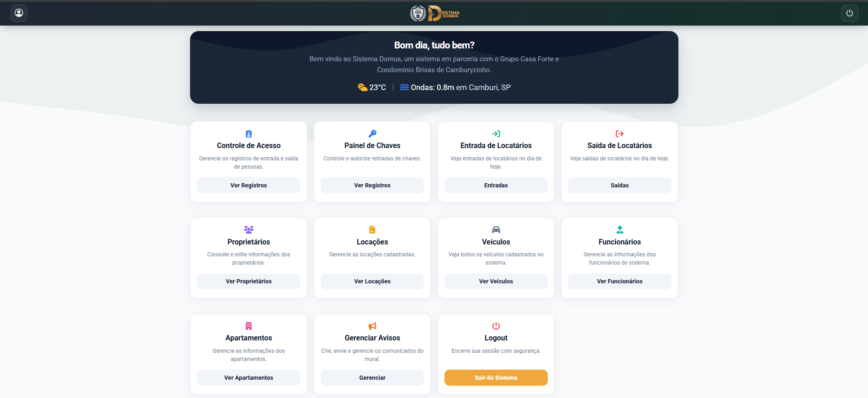The image size is (868, 398).
Task: Click the Entrada de Locatários arrow icon
Action: 496,134
